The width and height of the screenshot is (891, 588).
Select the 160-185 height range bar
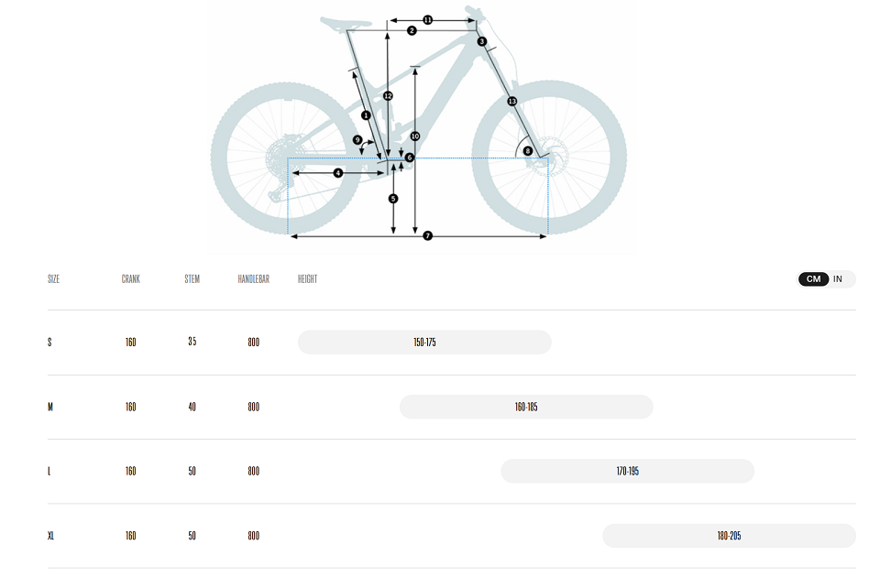click(x=526, y=407)
